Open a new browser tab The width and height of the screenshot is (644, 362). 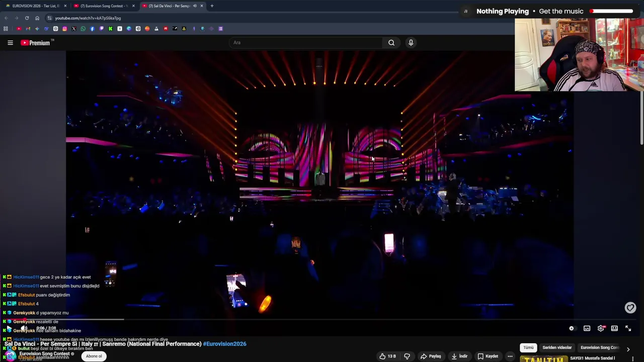click(x=212, y=6)
